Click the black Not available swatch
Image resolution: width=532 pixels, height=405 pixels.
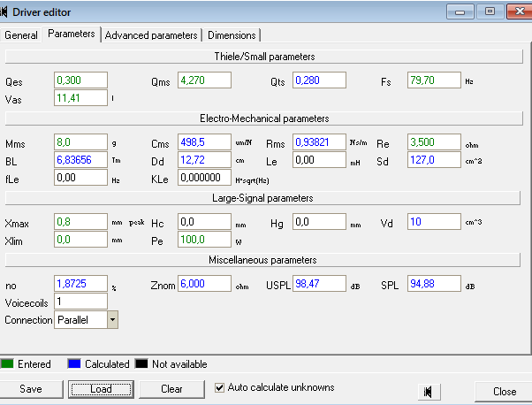point(141,364)
